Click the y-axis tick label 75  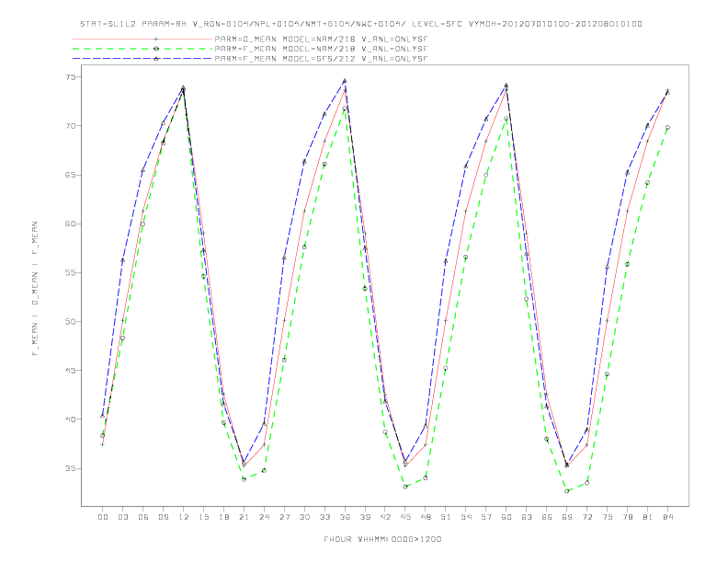tap(70, 77)
